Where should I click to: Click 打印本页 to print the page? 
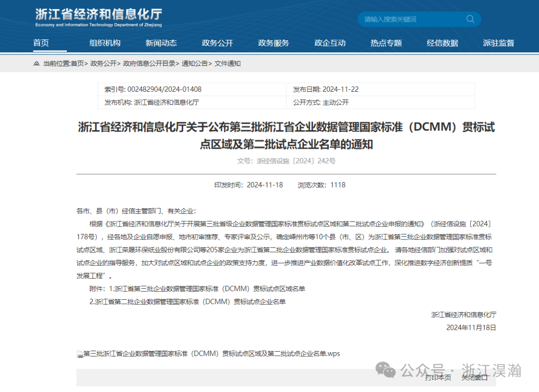coord(438,378)
